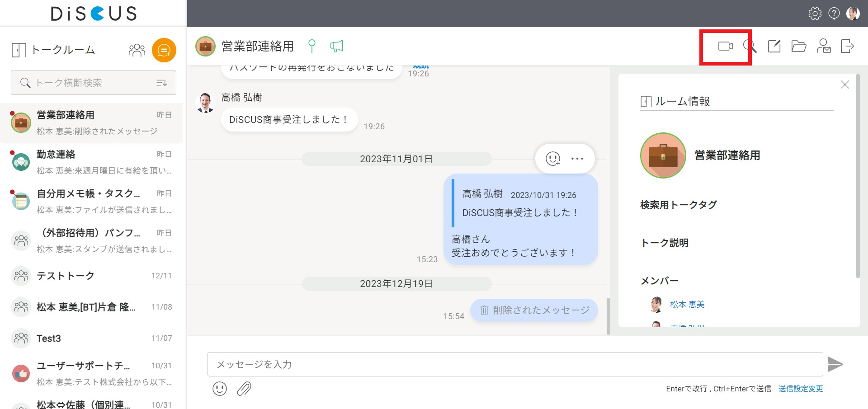Click the DiSCUS商事受注しました！ message bubble
The width and height of the screenshot is (868, 409).
289,120
